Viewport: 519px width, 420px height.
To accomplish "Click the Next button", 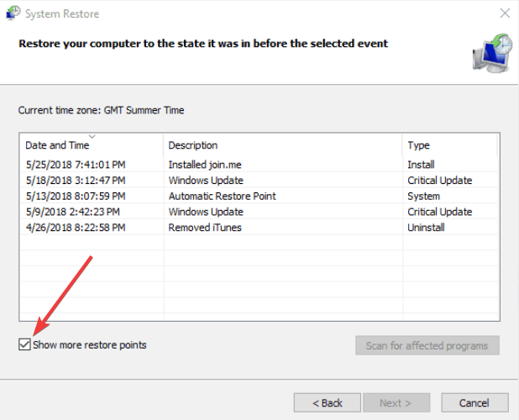I will tap(396, 403).
